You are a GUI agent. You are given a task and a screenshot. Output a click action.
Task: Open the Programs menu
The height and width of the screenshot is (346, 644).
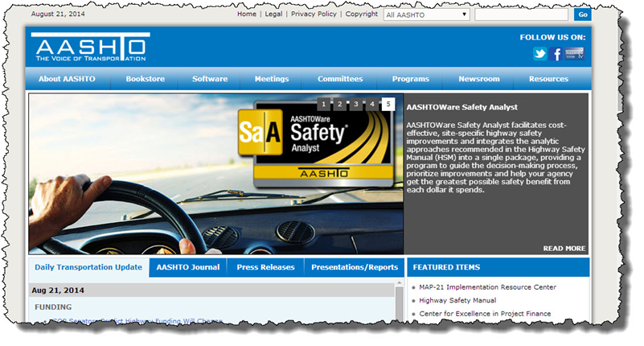tap(410, 79)
